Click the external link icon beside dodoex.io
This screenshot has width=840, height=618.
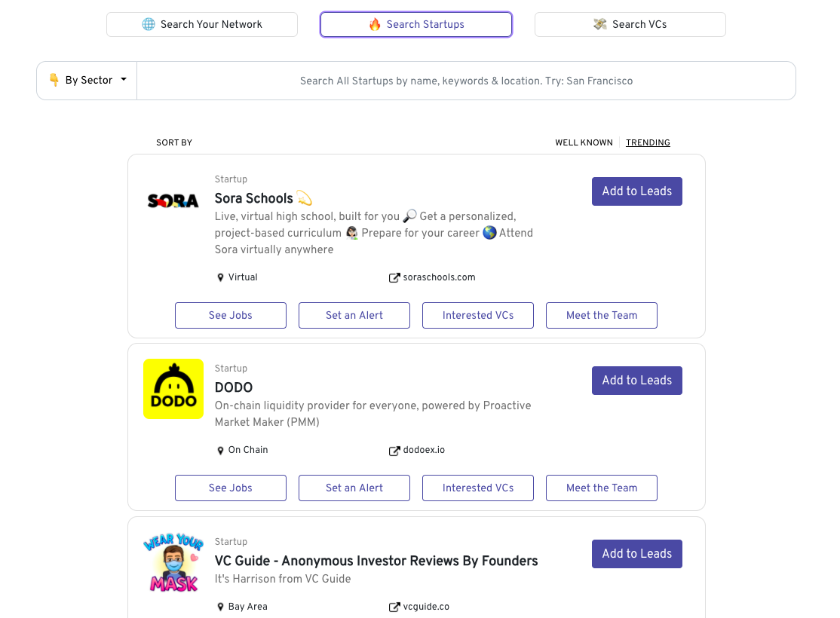coord(394,451)
